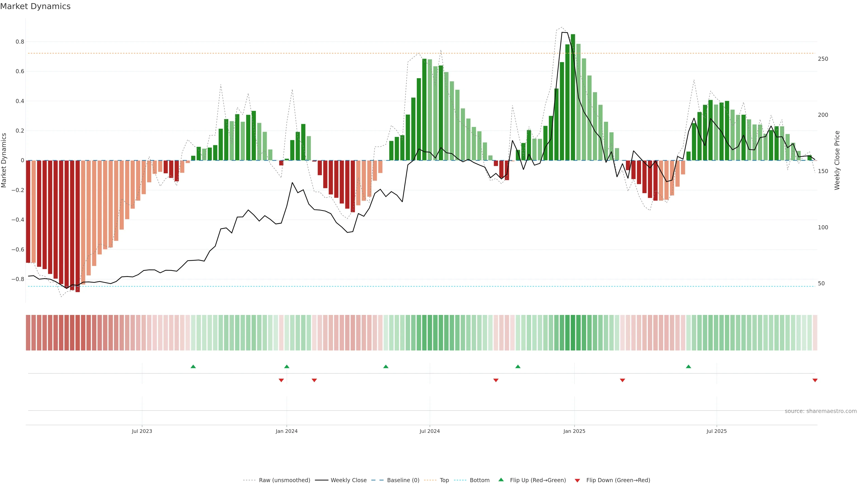Click the dashed Raw (unsmoothed) legend line symbol

tap(249, 480)
